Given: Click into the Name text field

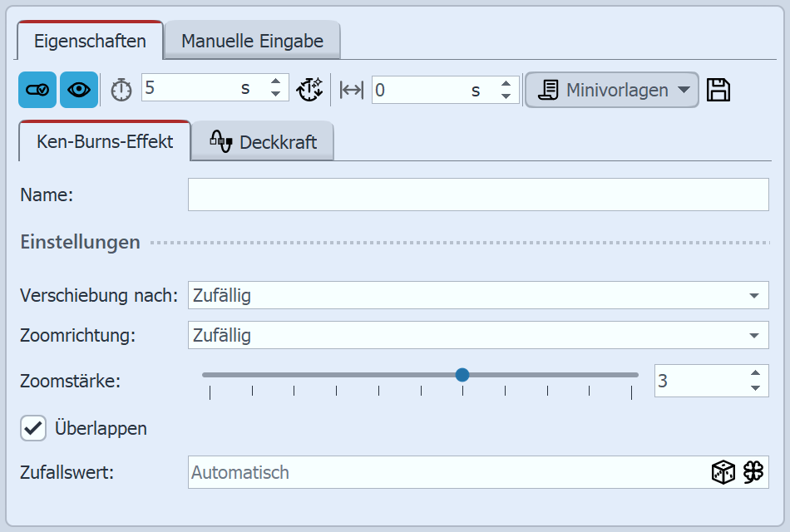Looking at the screenshot, I should click(478, 195).
